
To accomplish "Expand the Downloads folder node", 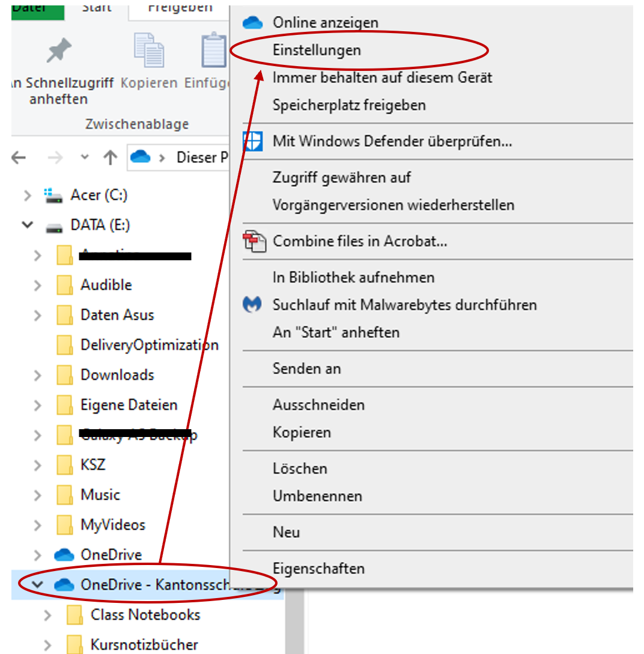I will pos(37,375).
